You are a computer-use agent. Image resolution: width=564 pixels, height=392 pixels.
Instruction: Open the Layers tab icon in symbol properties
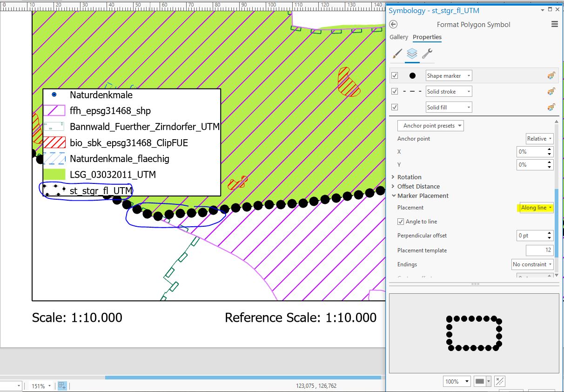point(412,54)
